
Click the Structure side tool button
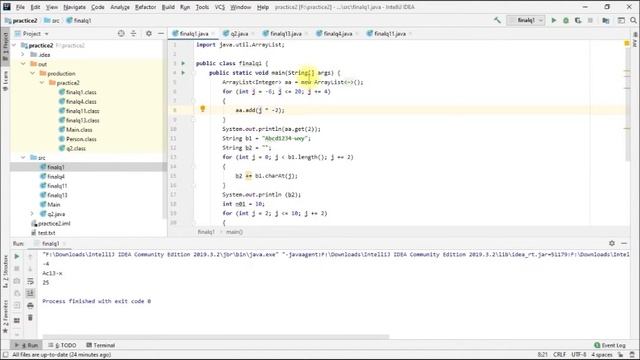[x=5, y=272]
